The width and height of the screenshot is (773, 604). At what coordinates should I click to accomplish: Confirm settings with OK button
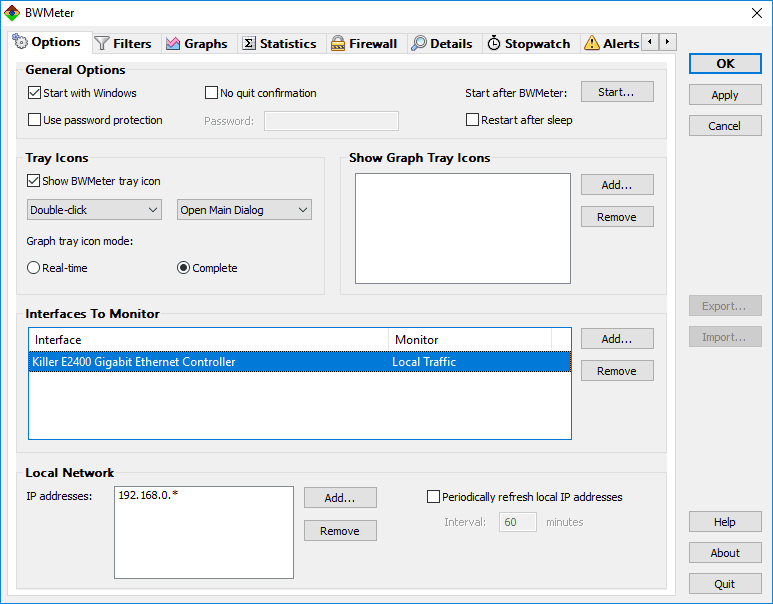point(725,64)
